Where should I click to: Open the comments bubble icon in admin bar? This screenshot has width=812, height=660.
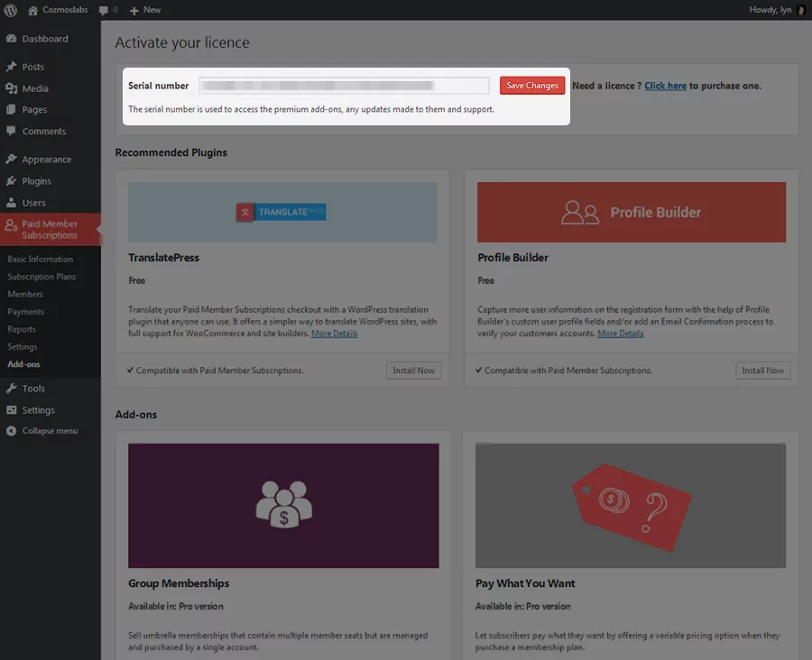(x=104, y=10)
